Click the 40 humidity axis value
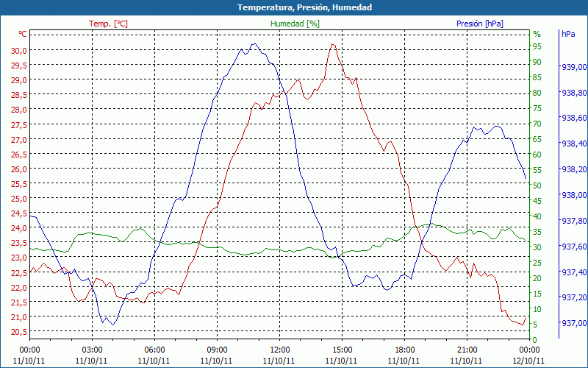Image resolution: width=588 pixels, height=368 pixels. (537, 216)
